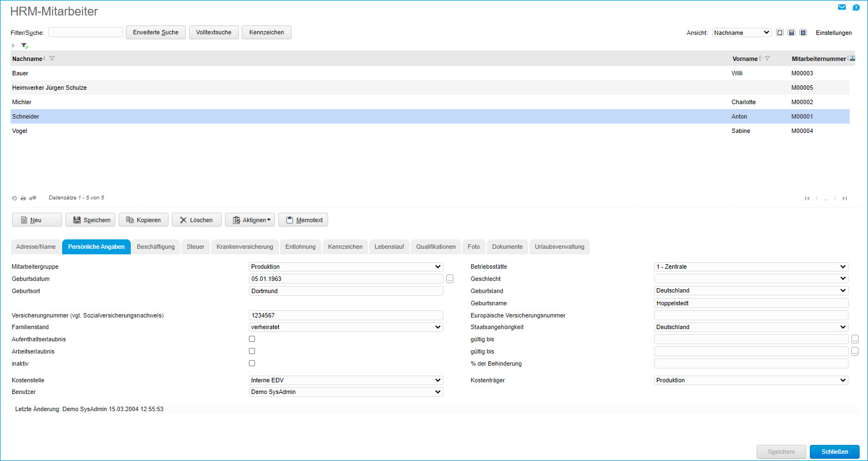The width and height of the screenshot is (868, 461).
Task: Select the Vogel row in the list
Action: [430, 131]
